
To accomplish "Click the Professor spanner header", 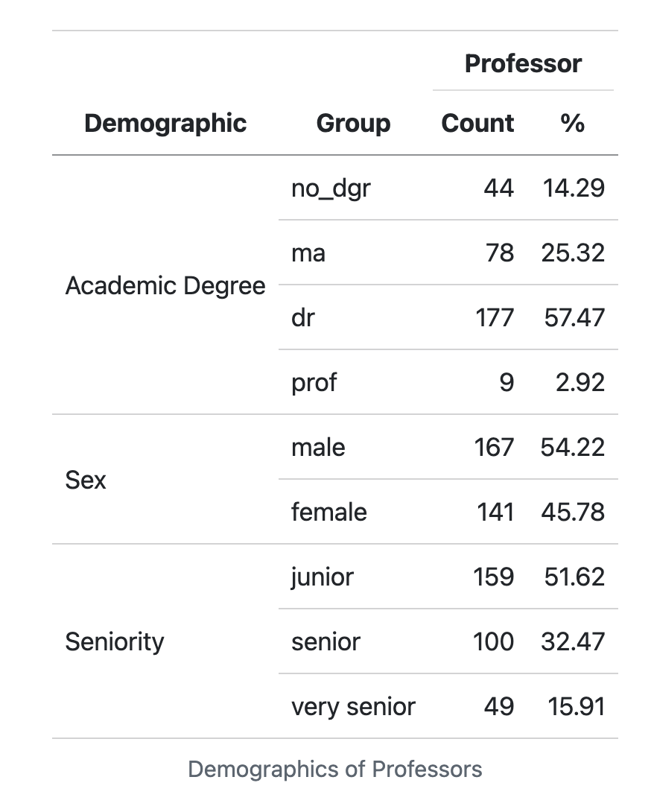I will [523, 64].
